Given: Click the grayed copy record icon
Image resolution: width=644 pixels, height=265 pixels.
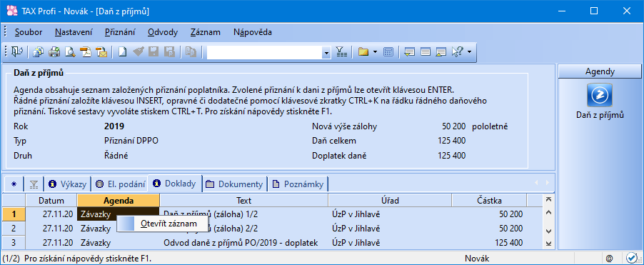Looking at the screenshot, I should click(190, 51).
